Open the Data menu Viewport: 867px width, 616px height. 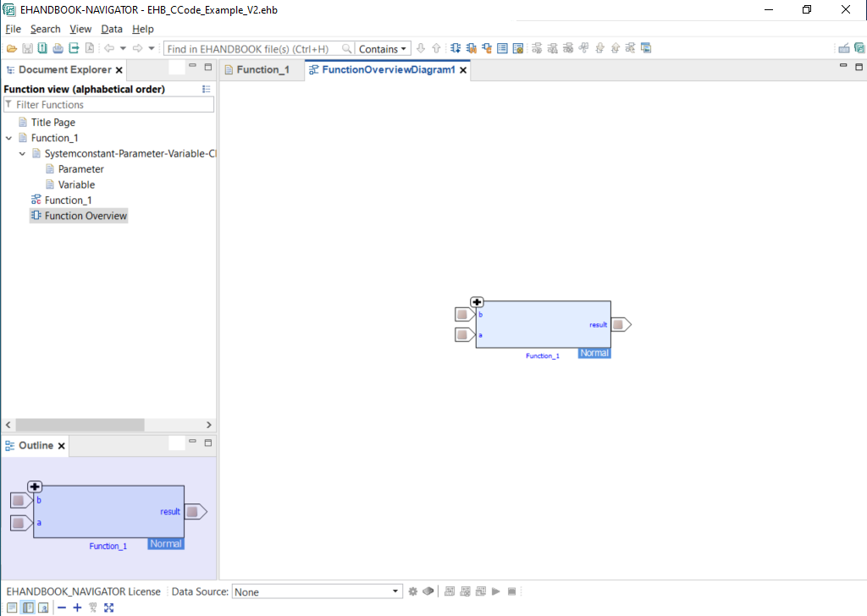pyautogui.click(x=112, y=29)
